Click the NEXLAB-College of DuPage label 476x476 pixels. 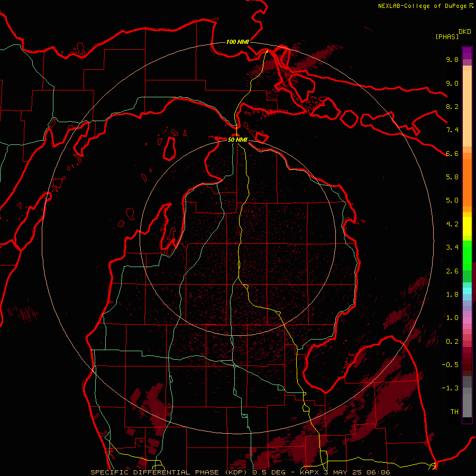point(422,6)
